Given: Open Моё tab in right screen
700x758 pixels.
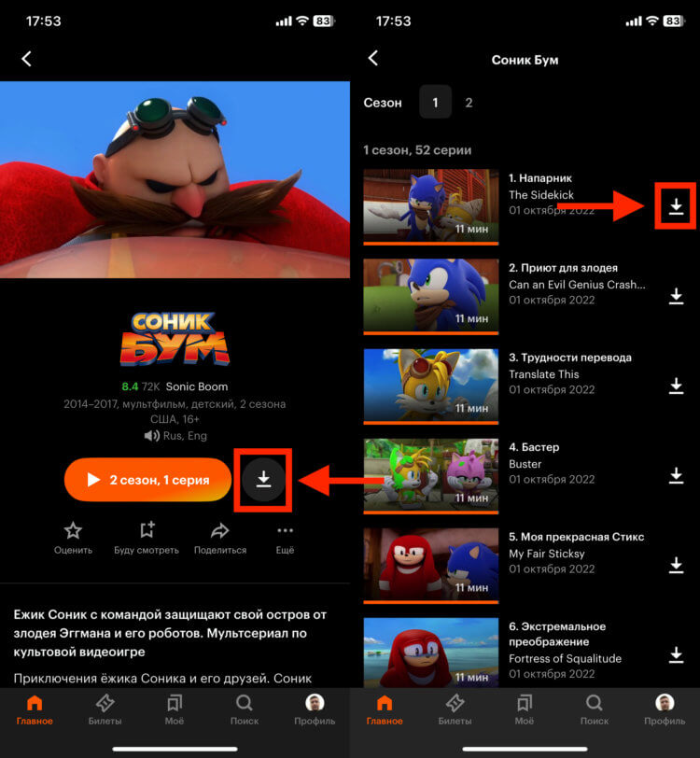Looking at the screenshot, I should point(524,709).
